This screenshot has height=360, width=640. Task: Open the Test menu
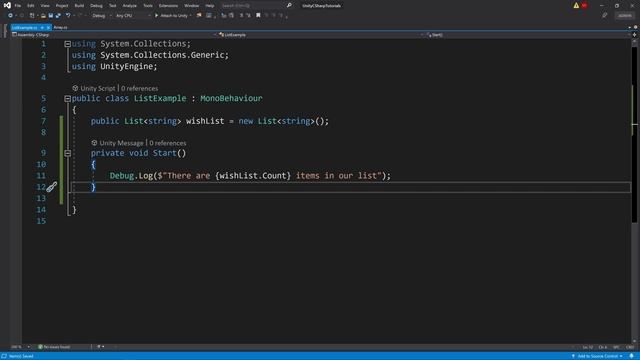point(112,6)
